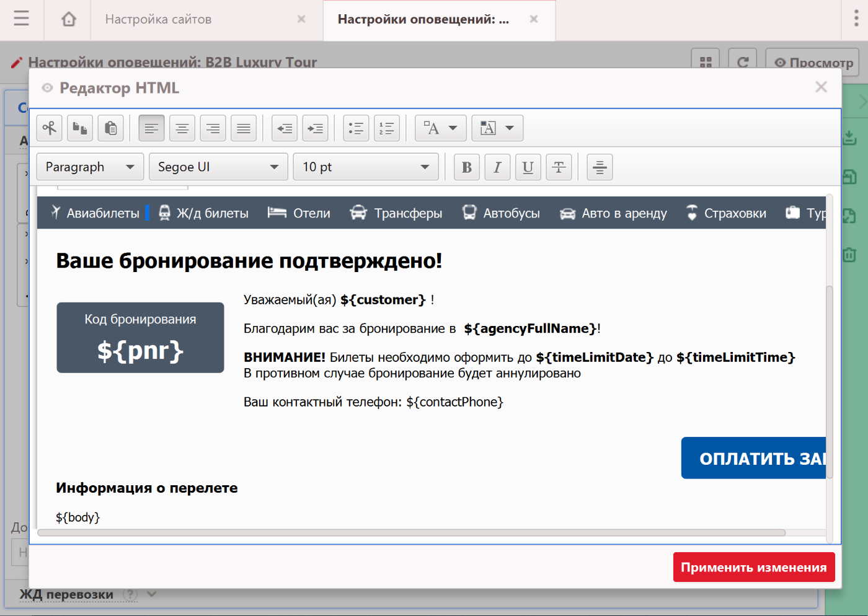Click the ОПЛАТИТЬ blue button
This screenshot has width=868, height=616.
754,459
